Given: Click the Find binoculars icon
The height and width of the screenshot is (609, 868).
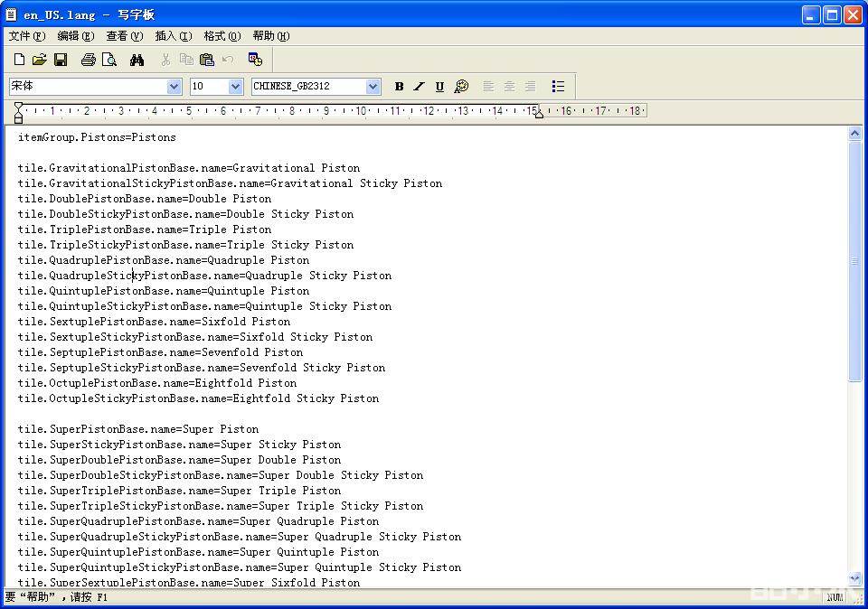Looking at the screenshot, I should pos(137,60).
